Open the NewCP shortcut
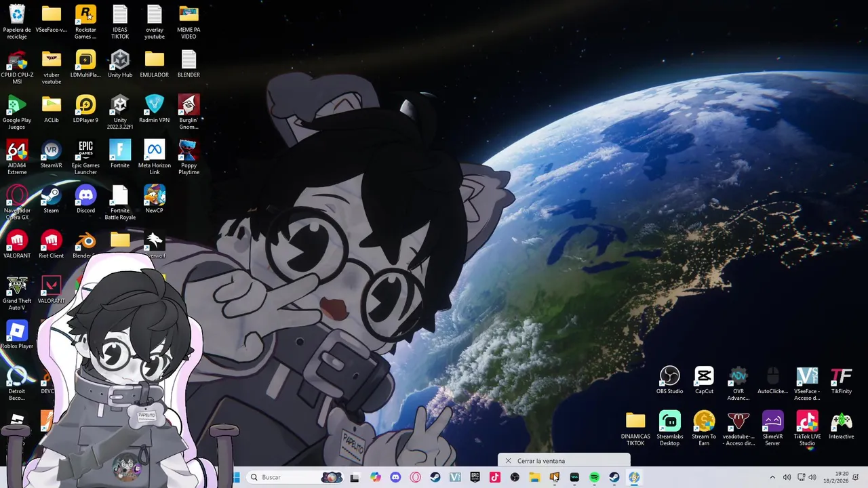Screen dimensions: 868x488 (x=155, y=199)
